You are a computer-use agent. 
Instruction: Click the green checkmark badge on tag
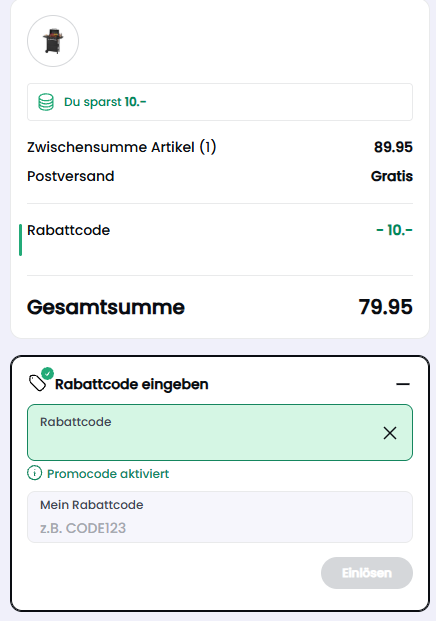pyautogui.click(x=48, y=373)
